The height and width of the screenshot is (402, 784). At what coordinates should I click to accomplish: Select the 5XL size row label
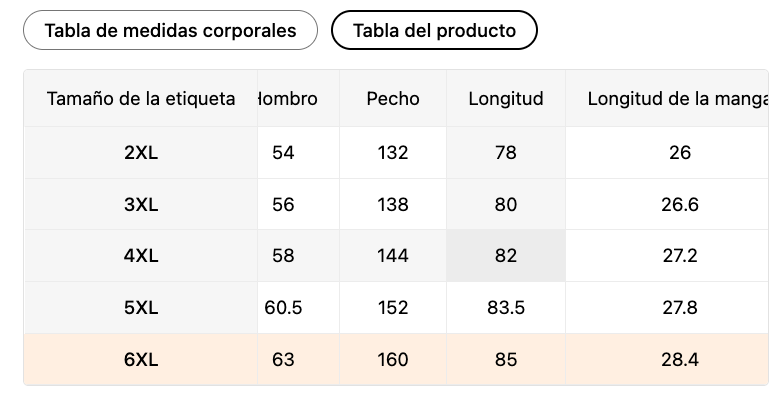coord(141,308)
